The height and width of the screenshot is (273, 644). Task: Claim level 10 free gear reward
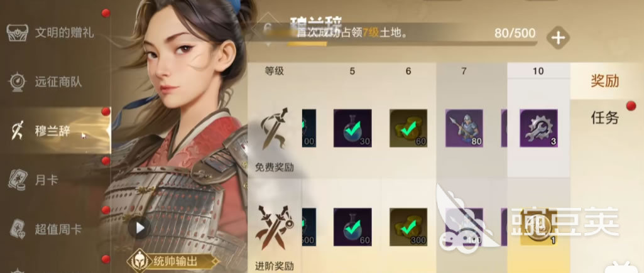(538, 128)
